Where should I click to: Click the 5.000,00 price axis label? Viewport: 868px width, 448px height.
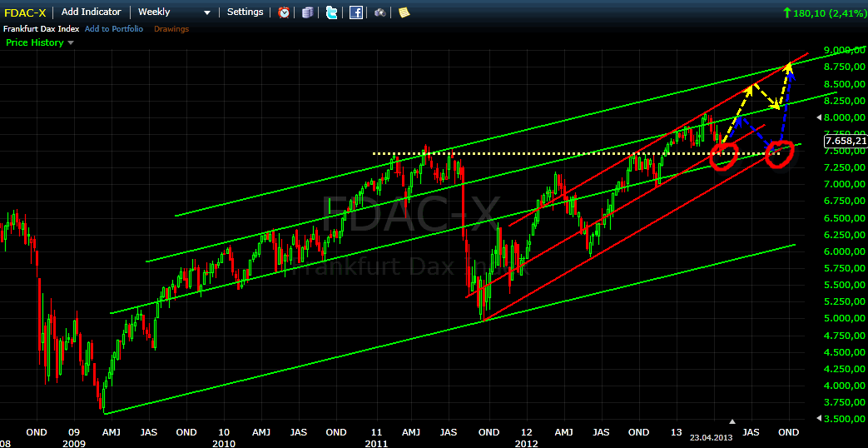[x=845, y=318]
